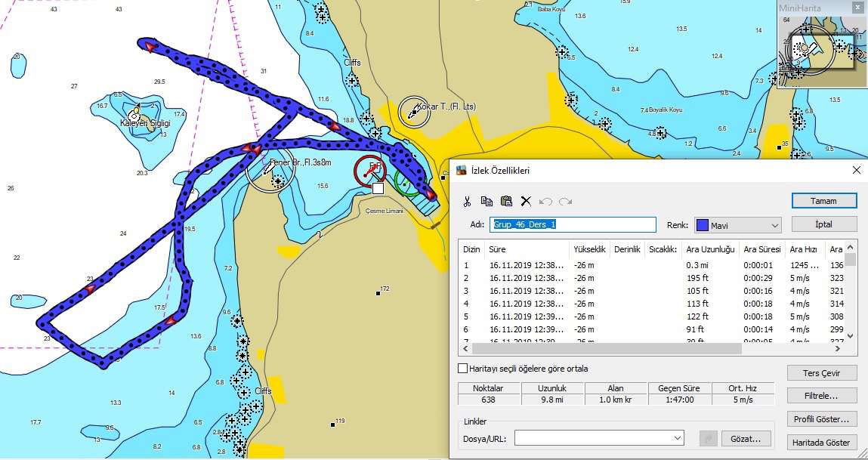
Task: Confirm with the Tamam button
Action: [824, 201]
